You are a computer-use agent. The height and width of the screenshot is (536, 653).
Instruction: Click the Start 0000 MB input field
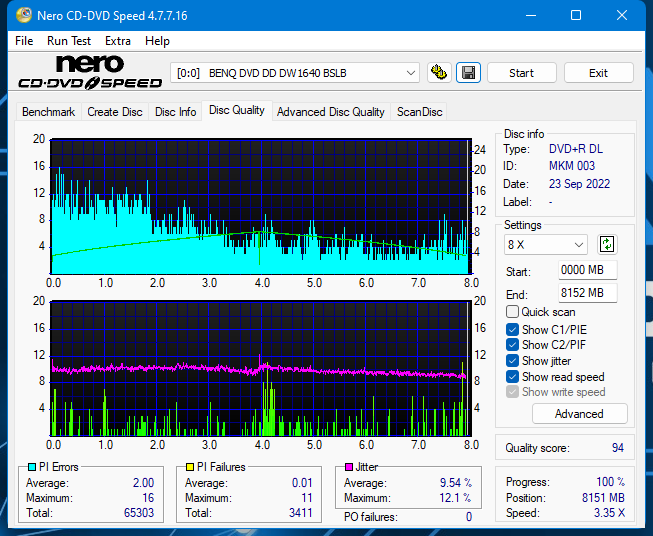[587, 270]
